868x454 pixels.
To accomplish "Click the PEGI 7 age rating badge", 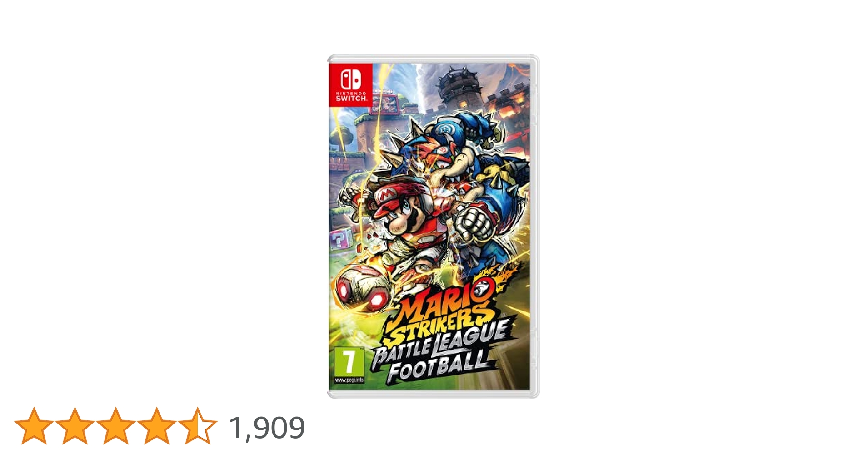I will [x=349, y=365].
